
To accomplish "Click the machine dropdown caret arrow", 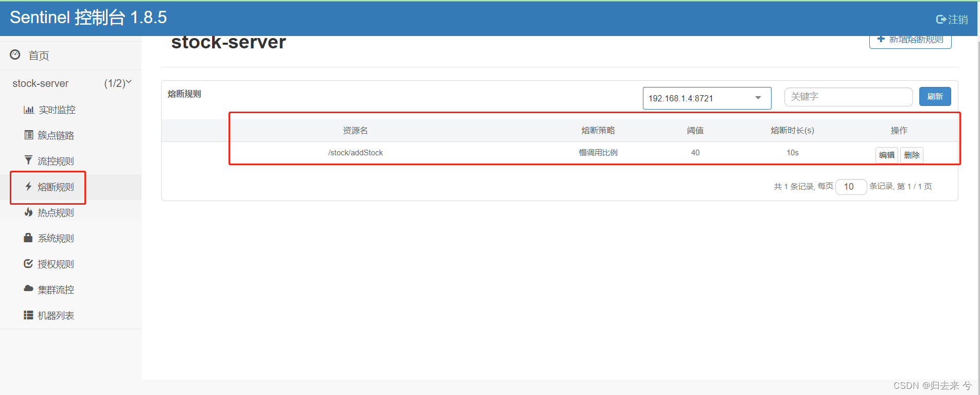I will 758,98.
